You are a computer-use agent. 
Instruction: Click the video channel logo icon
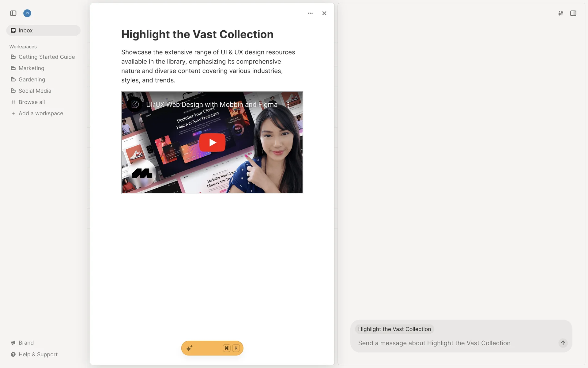pyautogui.click(x=135, y=105)
